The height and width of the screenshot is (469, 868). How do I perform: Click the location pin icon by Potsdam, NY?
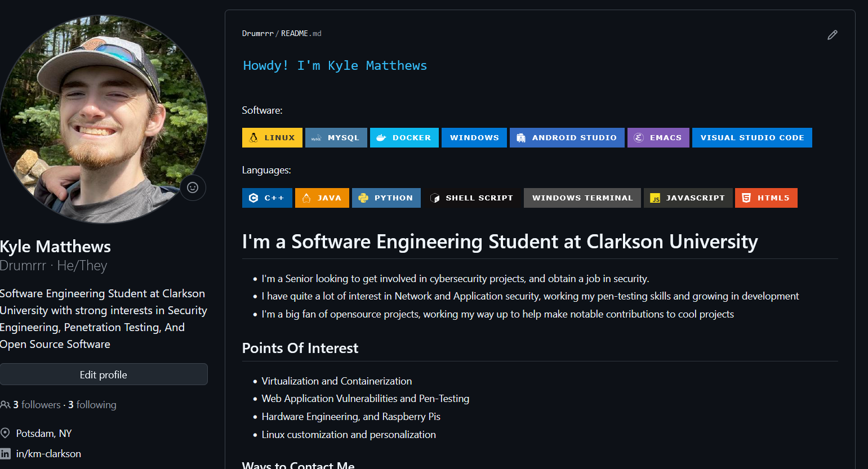(x=5, y=433)
